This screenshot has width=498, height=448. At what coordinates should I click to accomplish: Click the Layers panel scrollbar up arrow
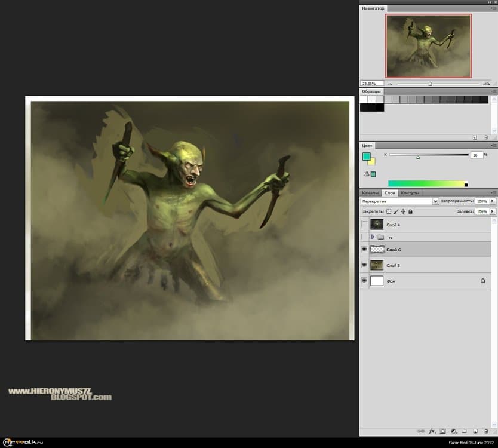pyautogui.click(x=494, y=220)
